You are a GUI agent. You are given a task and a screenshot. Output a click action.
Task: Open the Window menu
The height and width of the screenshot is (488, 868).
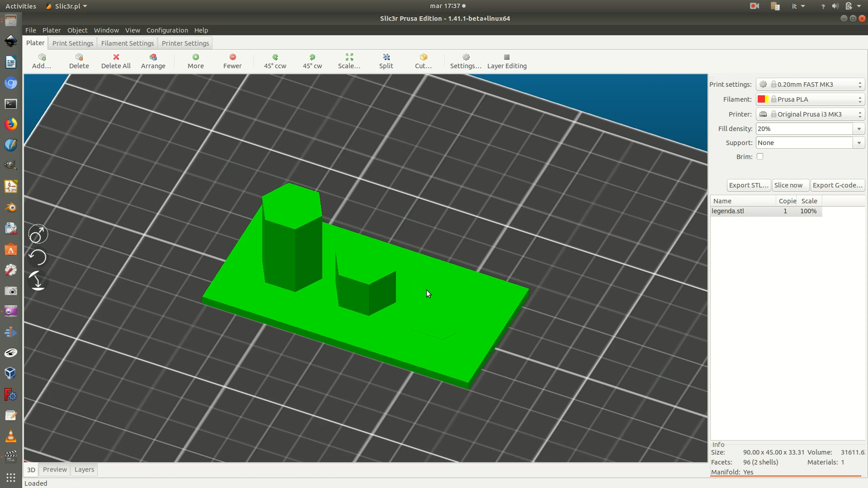(106, 30)
